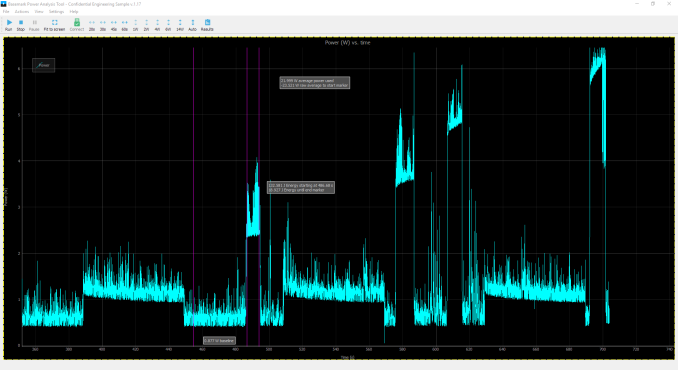The height and width of the screenshot is (370, 678).
Task: Click the green Connect device icon
Action: point(77,25)
